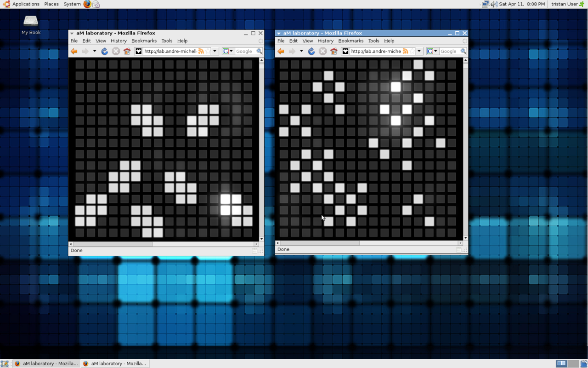Click horizontal scrollbar in right Firefox window
This screenshot has height=368, width=588.
click(x=322, y=243)
